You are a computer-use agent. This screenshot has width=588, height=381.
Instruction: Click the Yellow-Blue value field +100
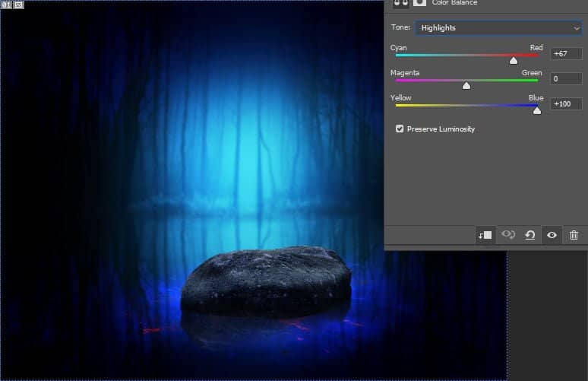coord(566,104)
